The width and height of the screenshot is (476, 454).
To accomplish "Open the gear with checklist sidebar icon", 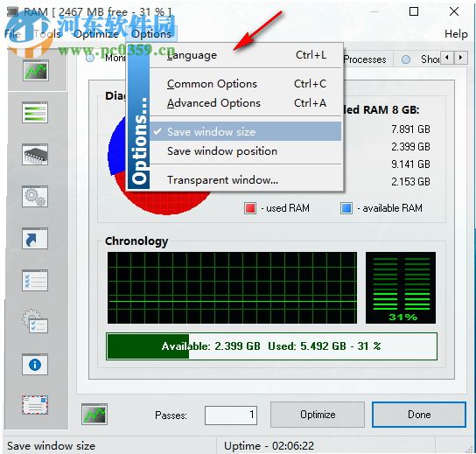I will (x=35, y=321).
